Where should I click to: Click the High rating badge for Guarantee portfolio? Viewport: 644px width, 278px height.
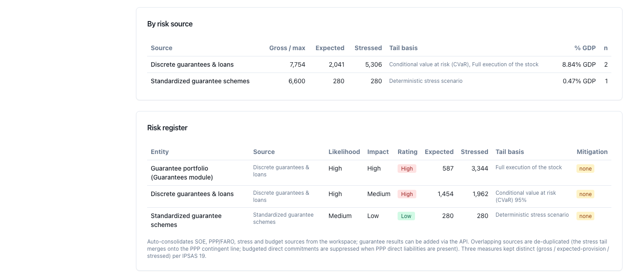pos(407,169)
